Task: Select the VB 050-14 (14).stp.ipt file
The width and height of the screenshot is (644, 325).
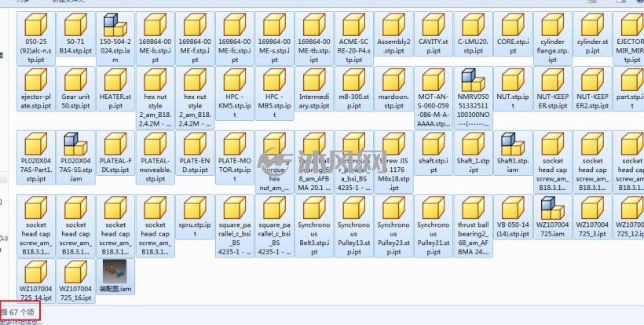Action: pyautogui.click(x=513, y=217)
